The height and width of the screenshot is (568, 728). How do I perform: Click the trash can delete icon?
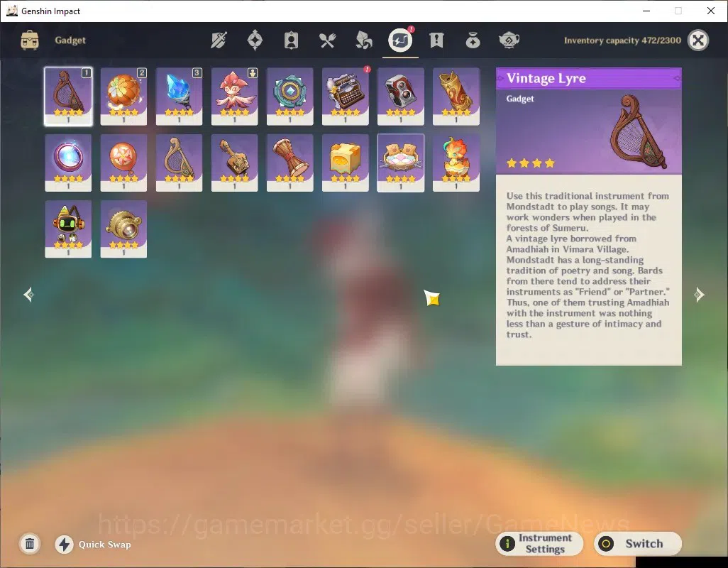pyautogui.click(x=30, y=544)
